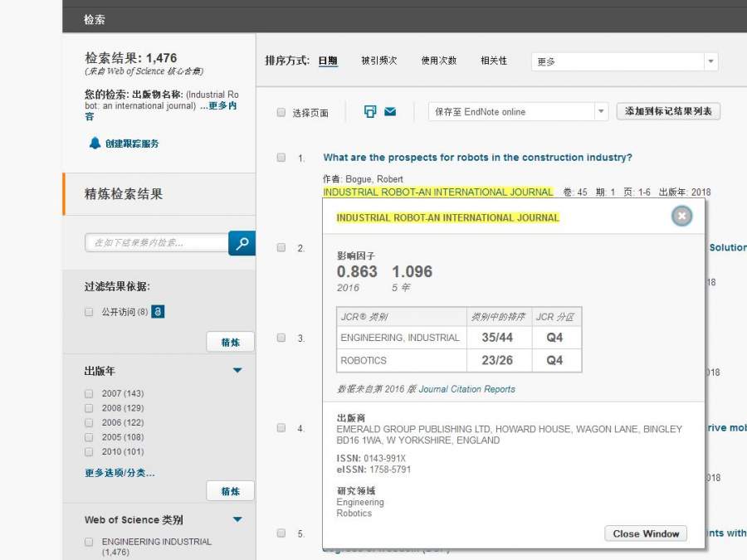
Task: Select checkbox for result number 1
Action: click(x=281, y=157)
